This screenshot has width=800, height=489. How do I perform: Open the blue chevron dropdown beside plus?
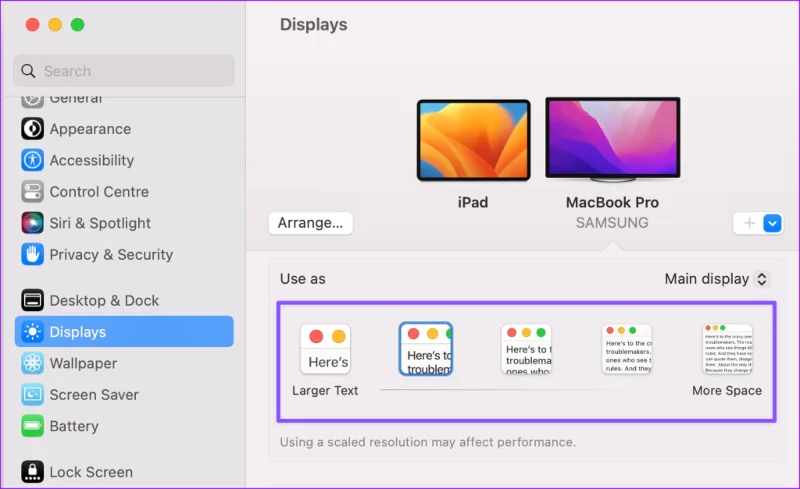pyautogui.click(x=772, y=223)
